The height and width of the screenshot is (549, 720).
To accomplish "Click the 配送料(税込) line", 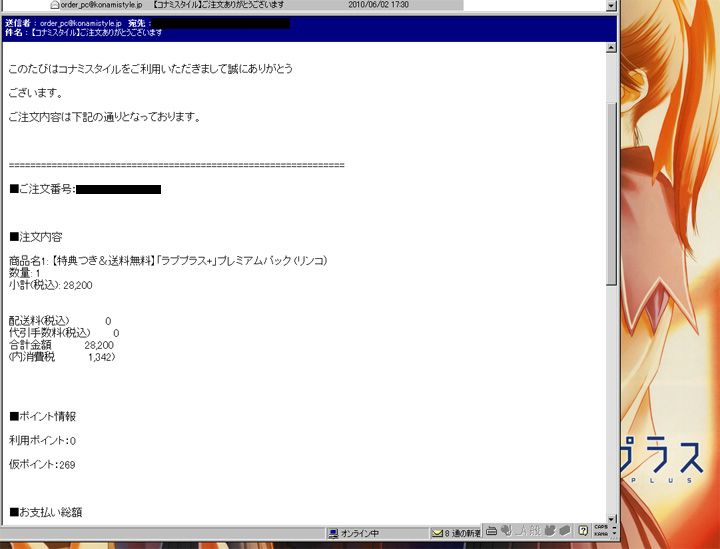I will point(60,321).
